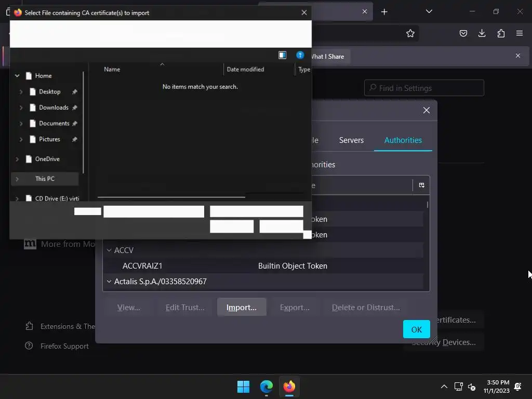Viewport: 532px width, 399px height.
Task: Sort files by Type column
Action: 304,69
